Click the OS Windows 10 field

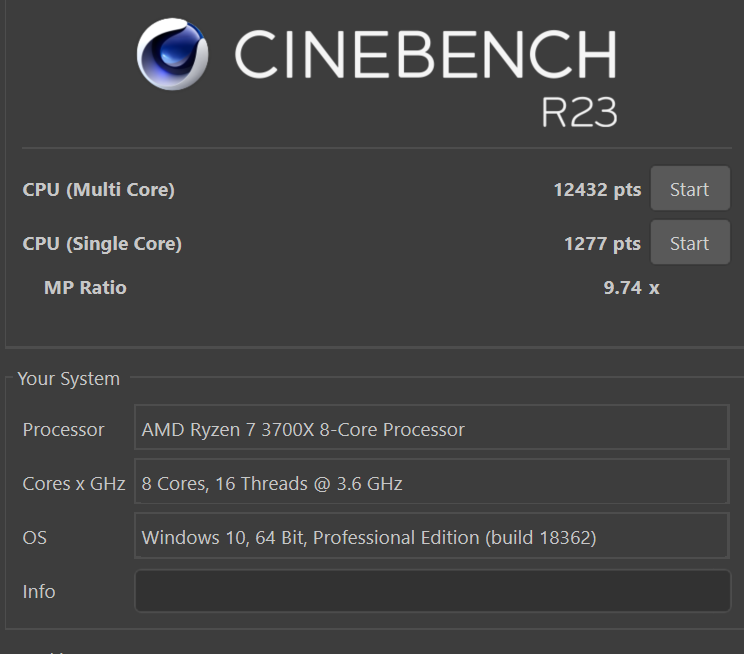pyautogui.click(x=432, y=535)
